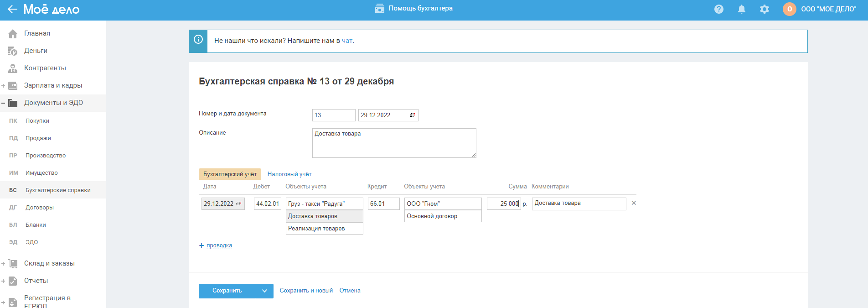The height and width of the screenshot is (308, 868).
Task: Open calendar picker in document date field
Action: (x=412, y=115)
